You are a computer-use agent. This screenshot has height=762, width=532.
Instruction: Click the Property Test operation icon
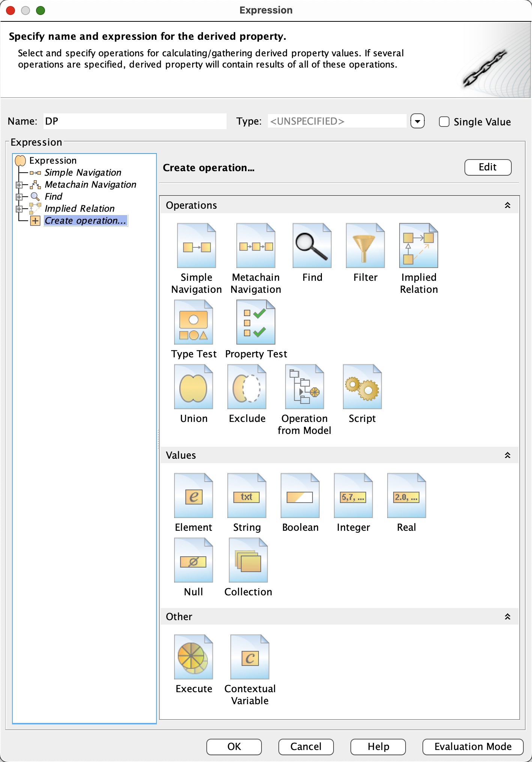pyautogui.click(x=255, y=322)
